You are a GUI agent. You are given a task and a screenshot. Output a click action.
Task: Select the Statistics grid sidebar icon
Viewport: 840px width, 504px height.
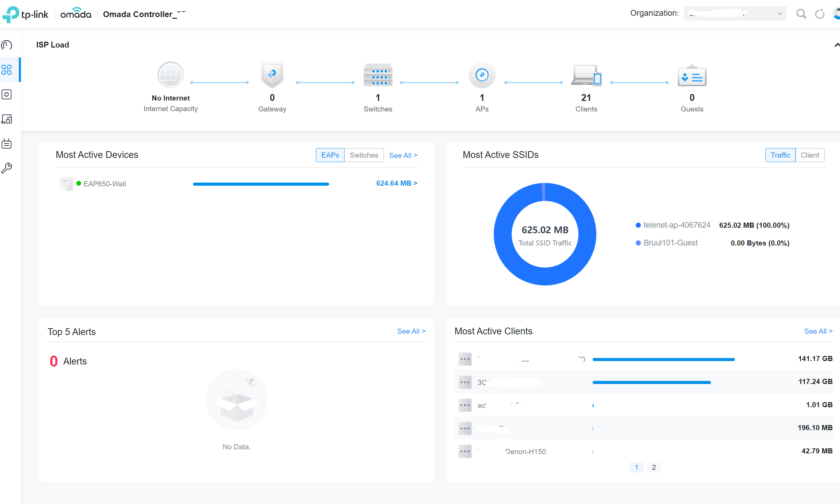coord(7,70)
